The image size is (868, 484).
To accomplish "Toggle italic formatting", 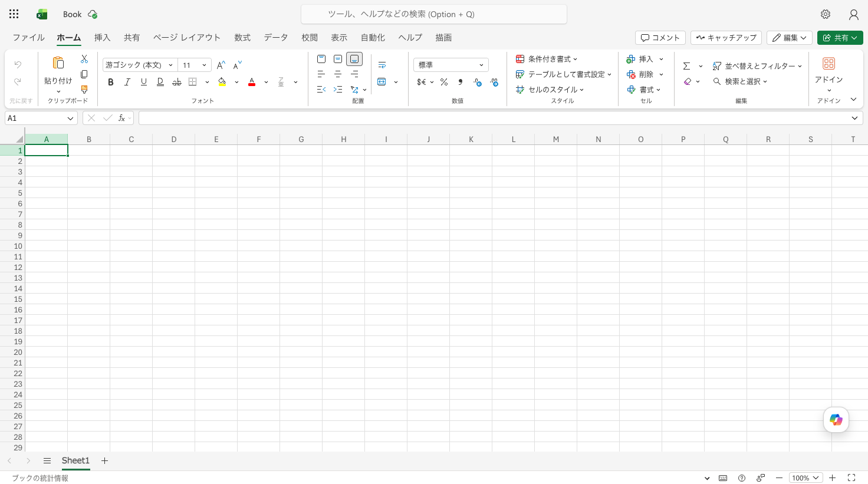I will click(x=127, y=82).
